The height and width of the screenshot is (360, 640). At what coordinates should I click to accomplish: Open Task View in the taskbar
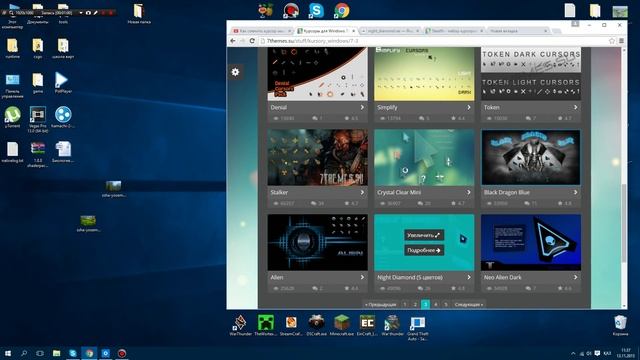40,353
